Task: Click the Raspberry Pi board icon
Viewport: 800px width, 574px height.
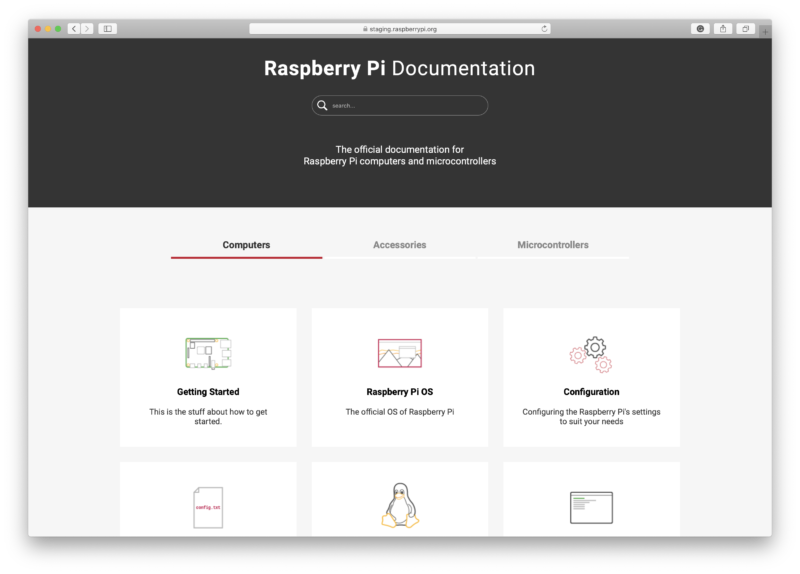Action: (x=208, y=353)
